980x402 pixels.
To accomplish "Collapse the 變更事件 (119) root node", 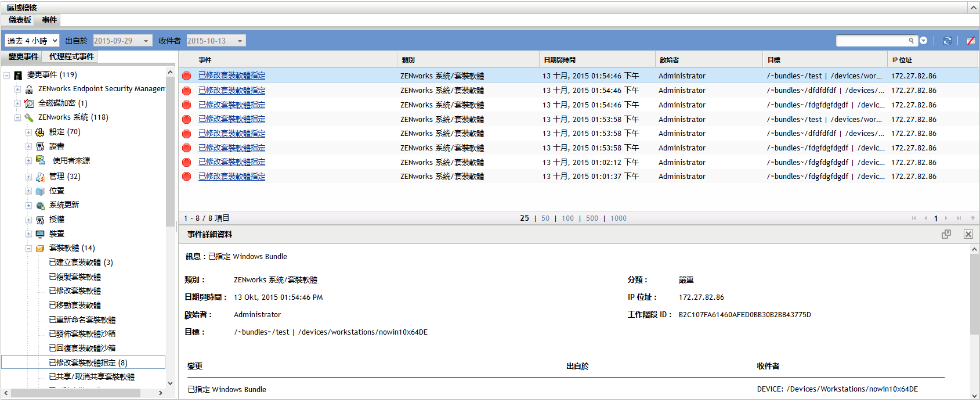I will pyautogui.click(x=7, y=75).
